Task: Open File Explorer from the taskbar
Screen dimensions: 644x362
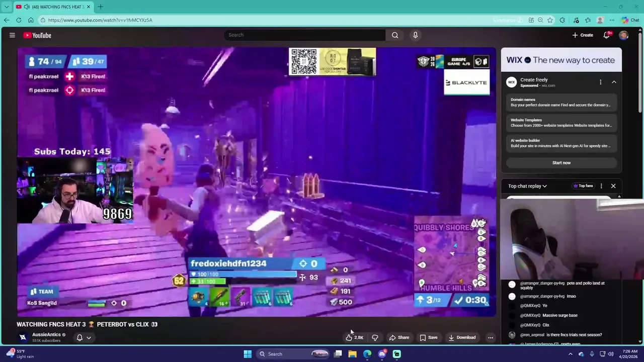Action: (x=352, y=354)
